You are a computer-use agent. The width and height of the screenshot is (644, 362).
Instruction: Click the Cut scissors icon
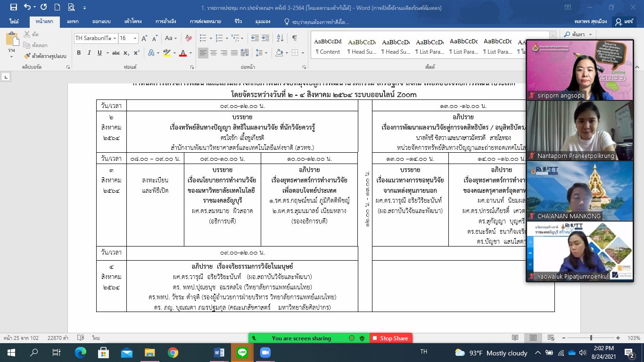tap(27, 34)
